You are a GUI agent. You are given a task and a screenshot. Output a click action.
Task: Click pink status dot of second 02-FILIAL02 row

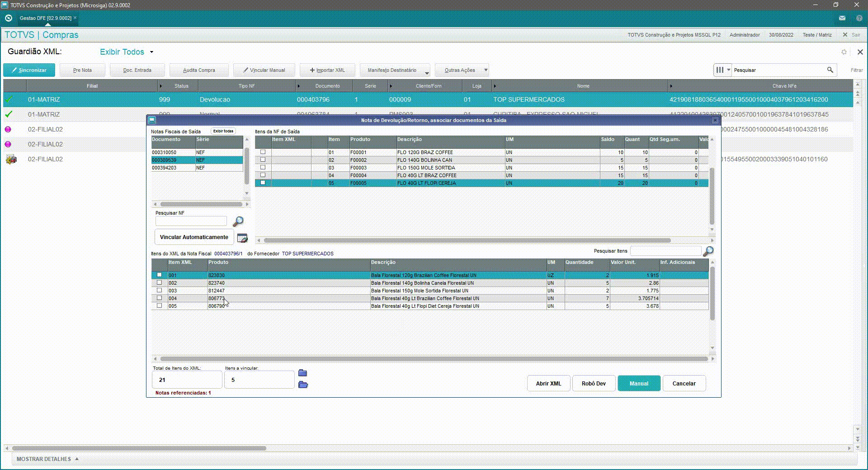click(8, 144)
